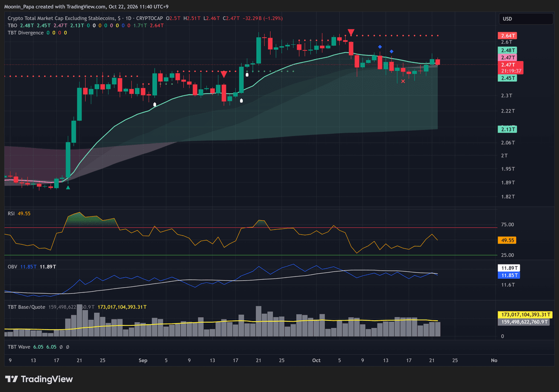Image resolution: width=559 pixels, height=392 pixels.
Task: Click the red down-triangle signal above the October peak
Action: pos(351,32)
